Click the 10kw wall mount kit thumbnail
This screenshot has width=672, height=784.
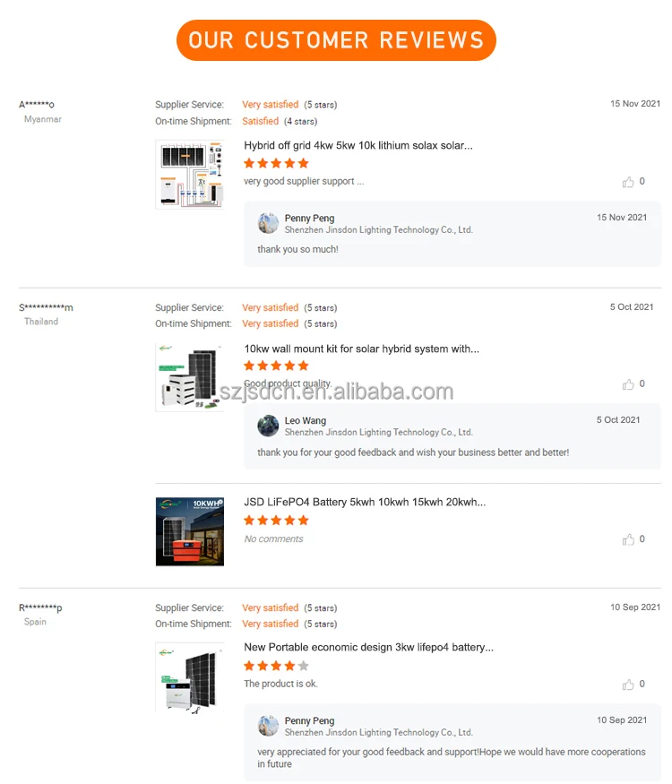189,376
